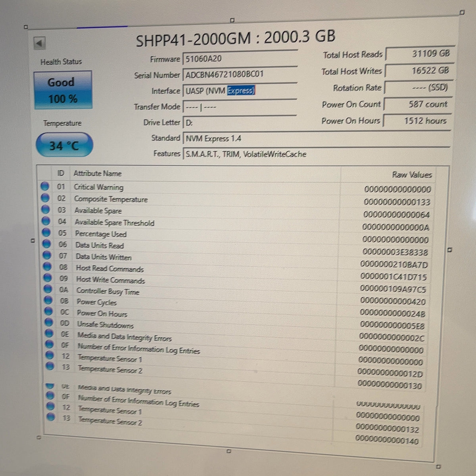Click the ID column header
Screen dimensions: 476x476
[61, 173]
